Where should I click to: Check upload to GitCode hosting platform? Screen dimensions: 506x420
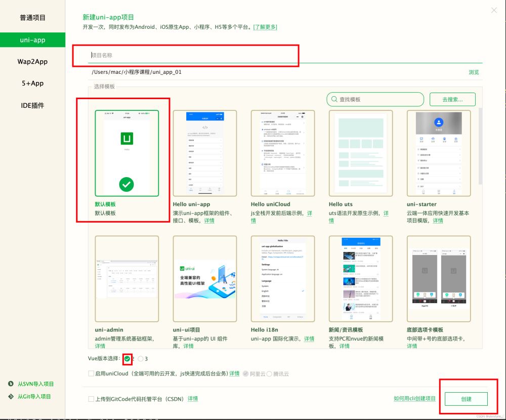(91, 399)
